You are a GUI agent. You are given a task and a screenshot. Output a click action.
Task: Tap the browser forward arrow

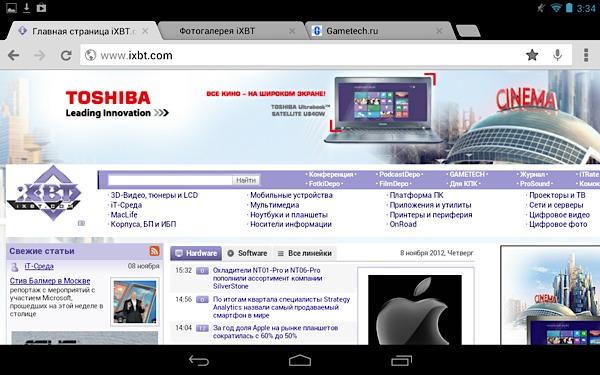coord(39,55)
